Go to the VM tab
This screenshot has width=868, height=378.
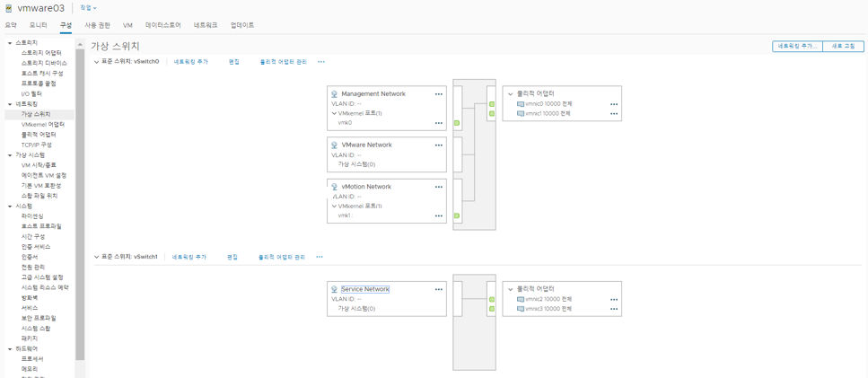click(127, 25)
